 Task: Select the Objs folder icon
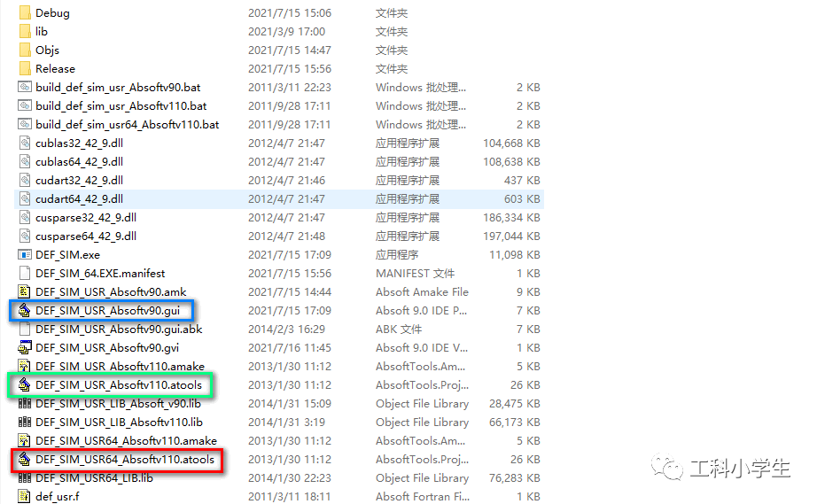[25, 50]
